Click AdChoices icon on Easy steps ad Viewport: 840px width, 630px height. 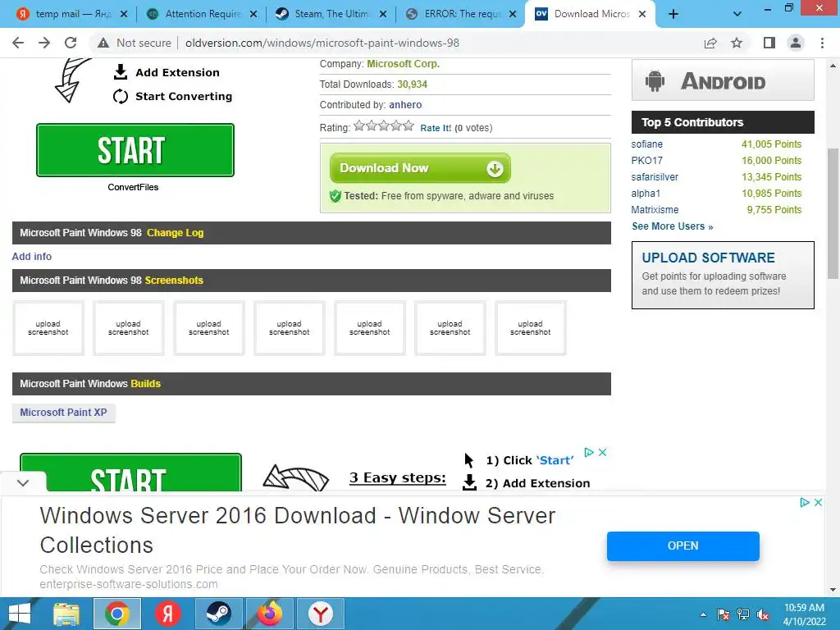pos(589,452)
